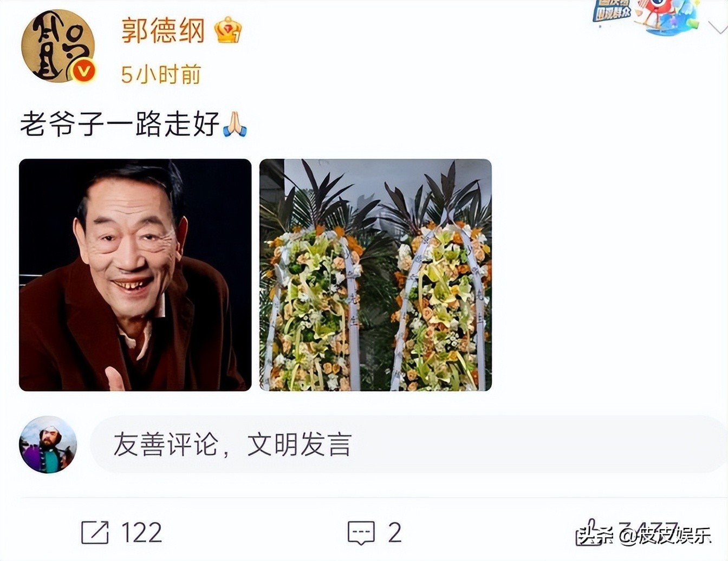
Task: Tap the gold crown VIP icon
Action: click(x=228, y=30)
